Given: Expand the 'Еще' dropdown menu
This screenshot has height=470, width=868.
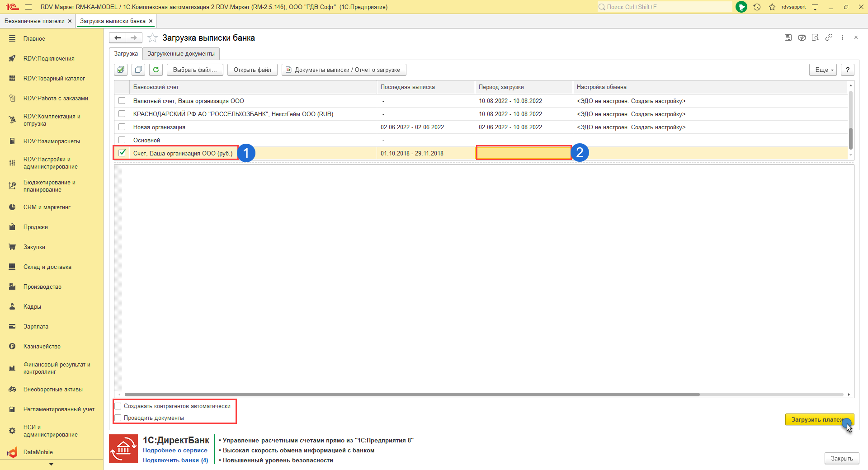Looking at the screenshot, I should click(823, 70).
